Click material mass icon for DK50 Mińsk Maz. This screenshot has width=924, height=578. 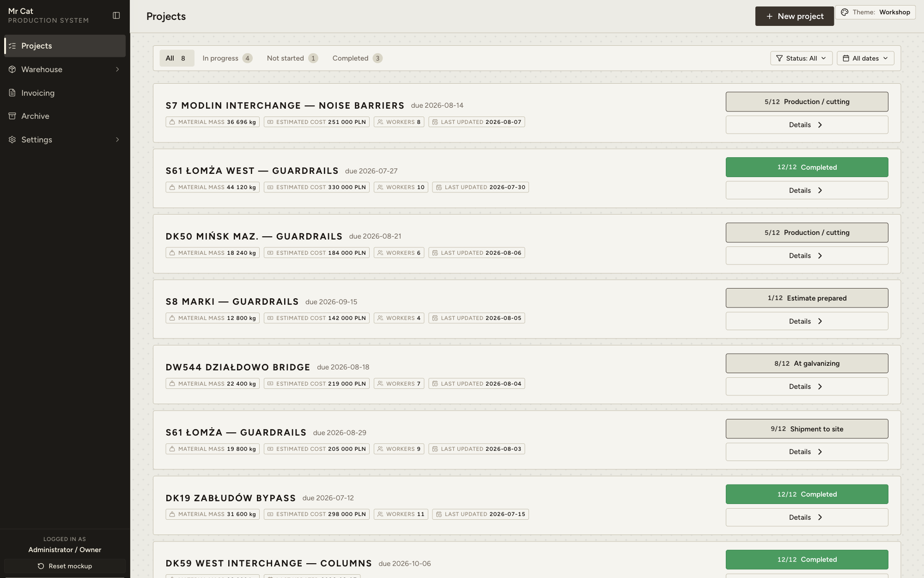pyautogui.click(x=172, y=253)
